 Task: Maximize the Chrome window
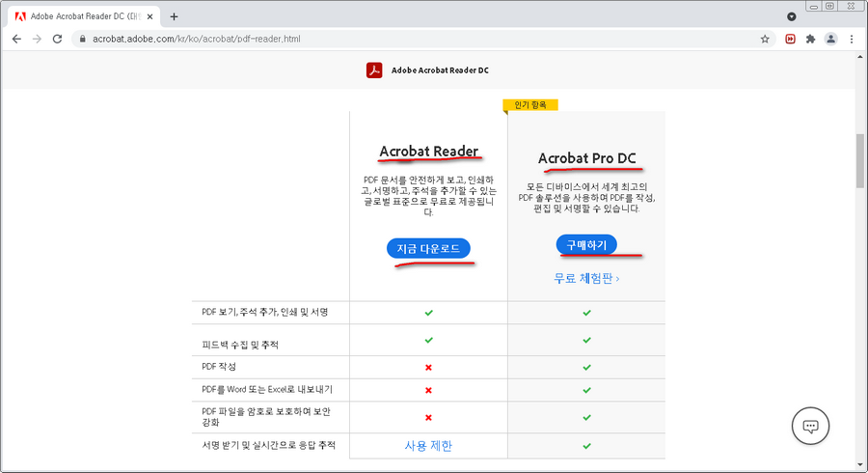click(x=829, y=6)
